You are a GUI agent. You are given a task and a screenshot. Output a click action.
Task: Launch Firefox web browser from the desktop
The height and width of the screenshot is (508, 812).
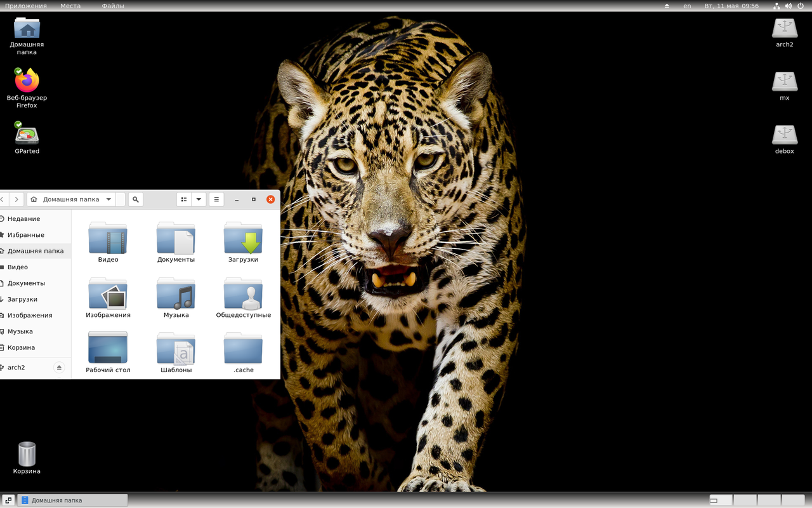click(27, 88)
